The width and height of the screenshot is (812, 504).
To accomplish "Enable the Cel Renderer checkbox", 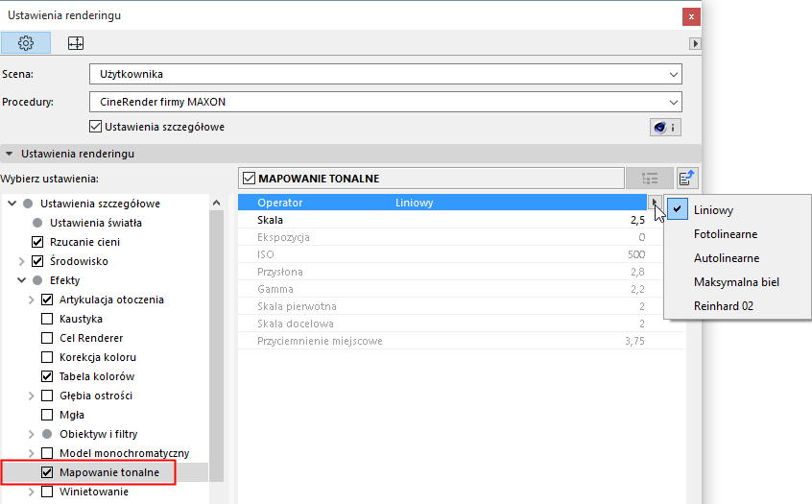I will pyautogui.click(x=47, y=338).
